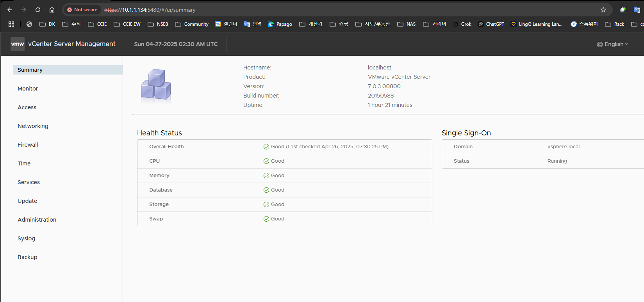Click the Health Status heading
The width and height of the screenshot is (644, 302).
pyautogui.click(x=159, y=133)
